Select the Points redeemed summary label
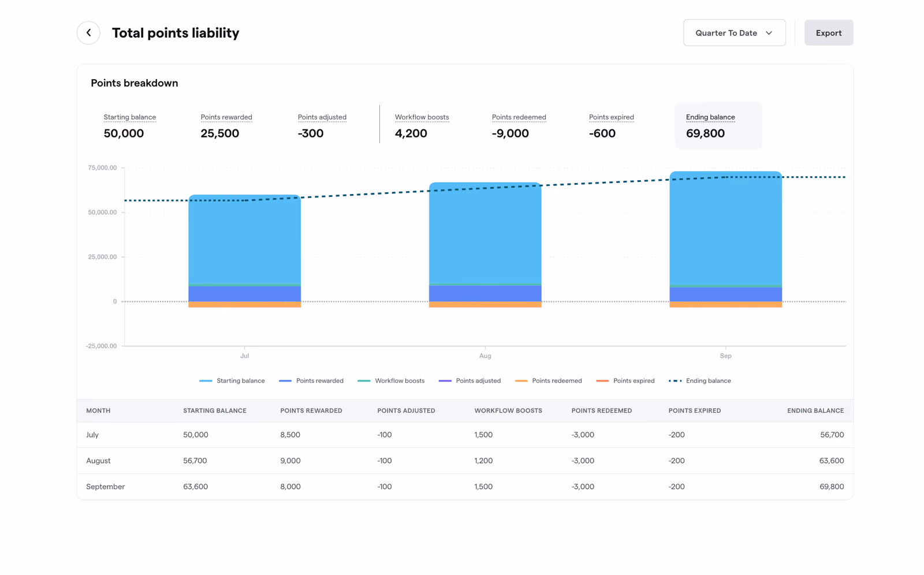The width and height of the screenshot is (924, 575). click(x=519, y=117)
